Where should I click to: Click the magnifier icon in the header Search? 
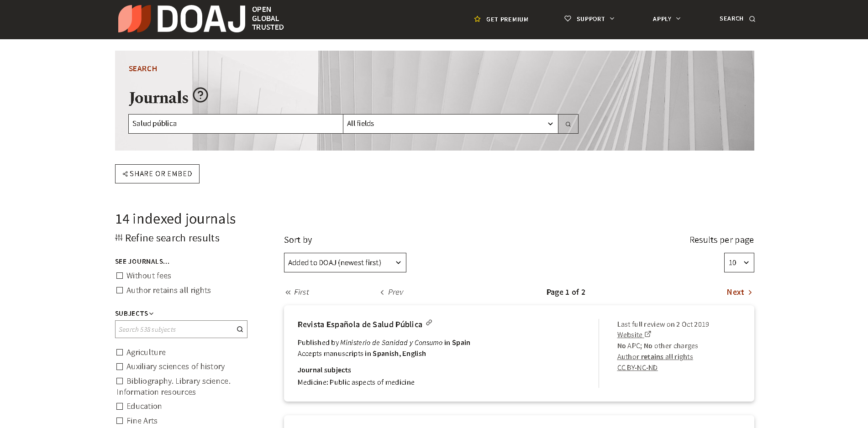(752, 19)
